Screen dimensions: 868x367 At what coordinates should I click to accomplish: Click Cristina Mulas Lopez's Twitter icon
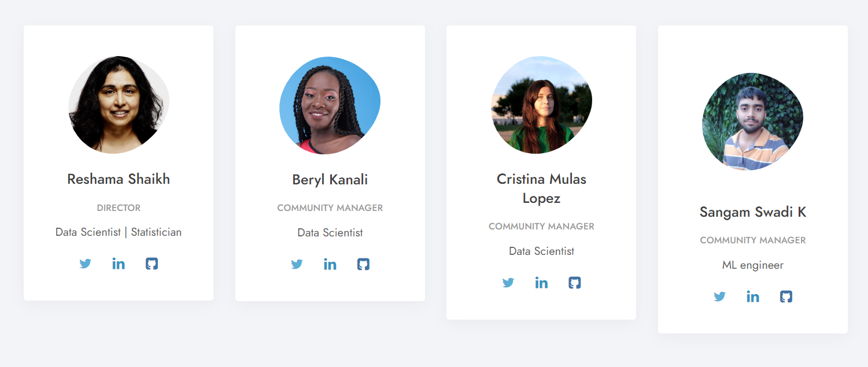pos(508,283)
